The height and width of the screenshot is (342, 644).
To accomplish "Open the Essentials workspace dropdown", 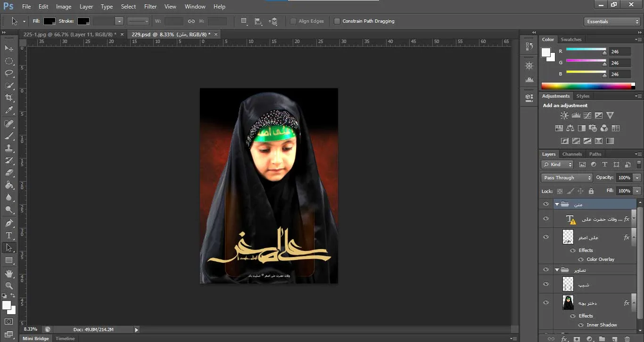I will pos(611,21).
